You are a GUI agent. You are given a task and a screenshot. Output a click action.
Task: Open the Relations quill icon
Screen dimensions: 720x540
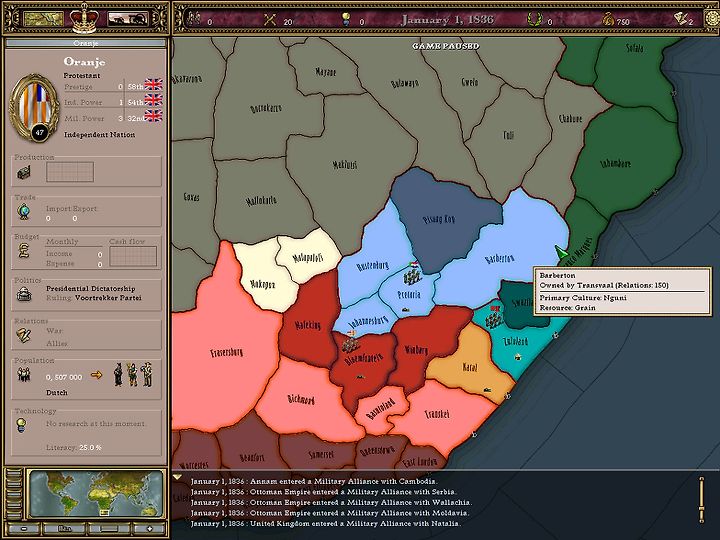click(x=23, y=335)
